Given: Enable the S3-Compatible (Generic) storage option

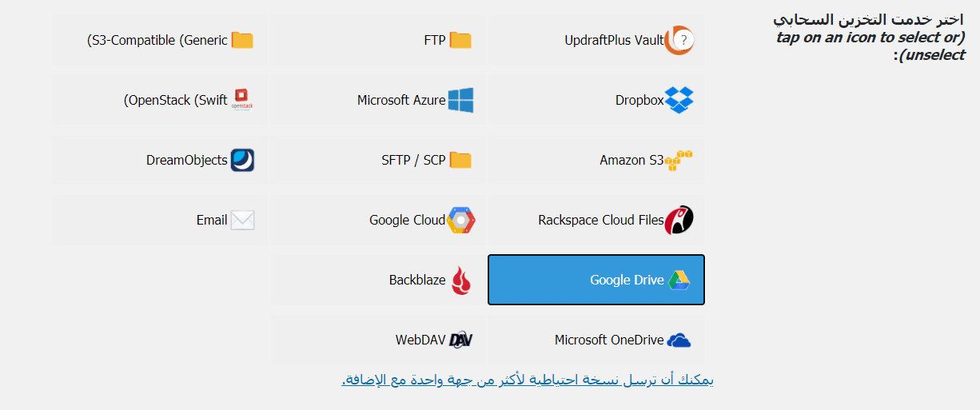Looking at the screenshot, I should tap(160, 40).
